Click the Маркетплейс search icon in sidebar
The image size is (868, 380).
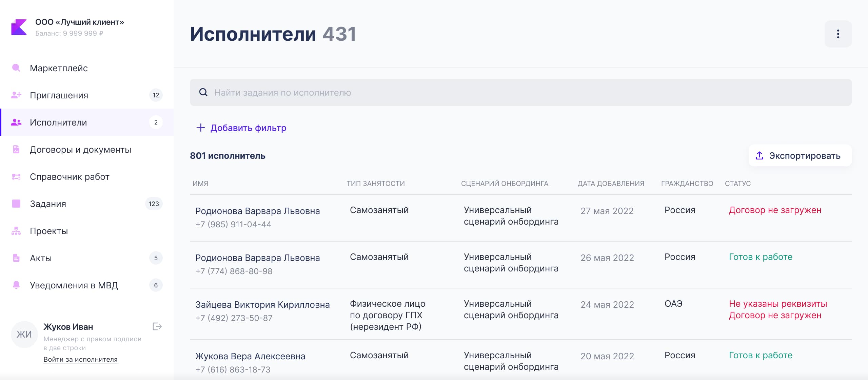tap(16, 68)
